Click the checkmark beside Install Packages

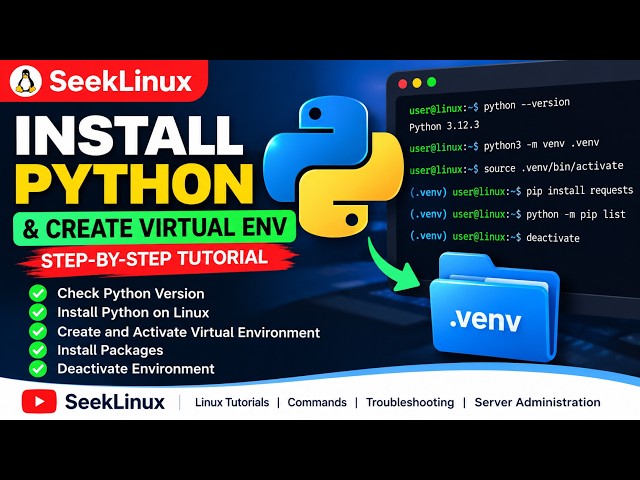coord(38,350)
